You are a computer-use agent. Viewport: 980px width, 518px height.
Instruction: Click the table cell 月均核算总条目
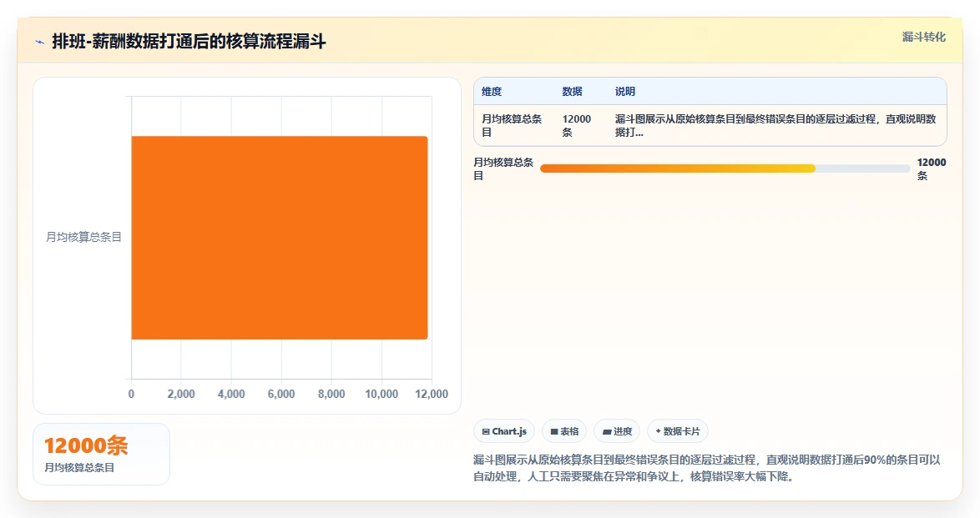(x=512, y=126)
